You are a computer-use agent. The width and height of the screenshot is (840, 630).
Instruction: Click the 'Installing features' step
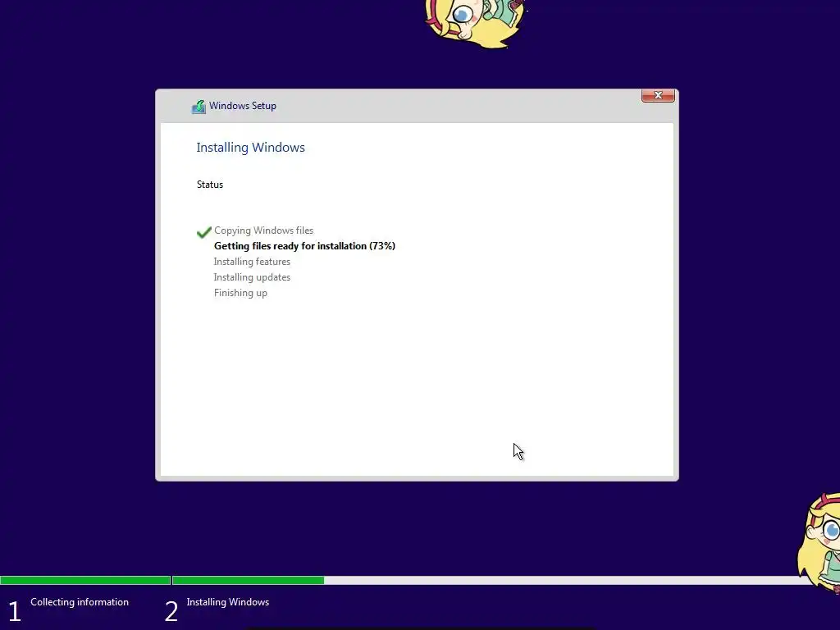[252, 262]
